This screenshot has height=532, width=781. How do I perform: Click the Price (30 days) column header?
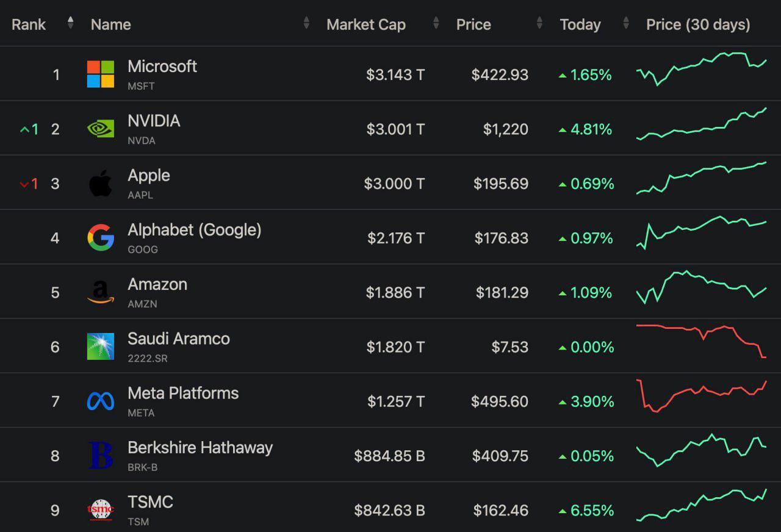698,24
